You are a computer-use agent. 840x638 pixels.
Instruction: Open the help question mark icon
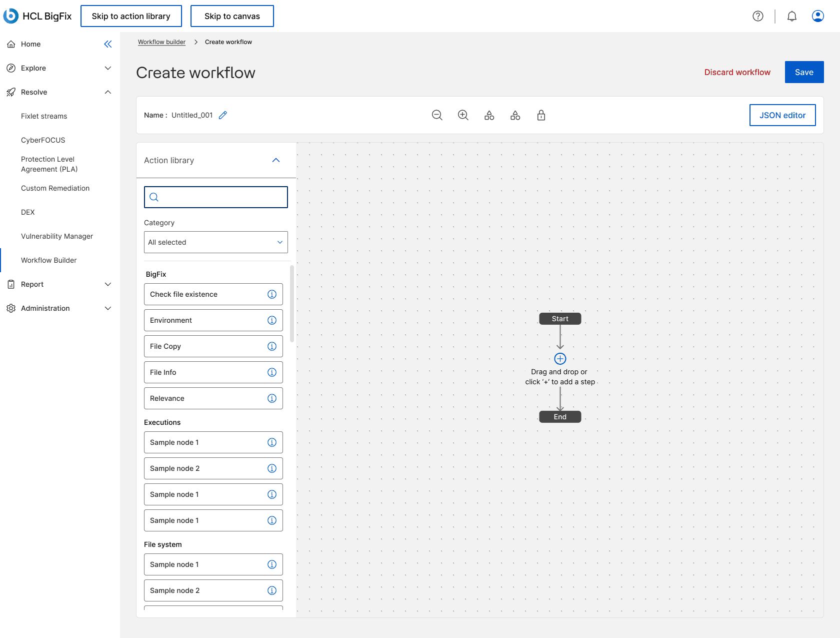click(x=758, y=16)
